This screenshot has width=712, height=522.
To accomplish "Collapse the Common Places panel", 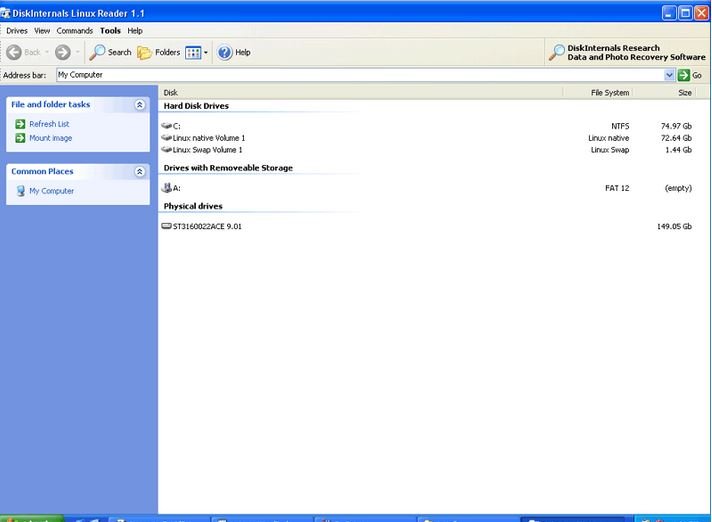I will click(140, 172).
